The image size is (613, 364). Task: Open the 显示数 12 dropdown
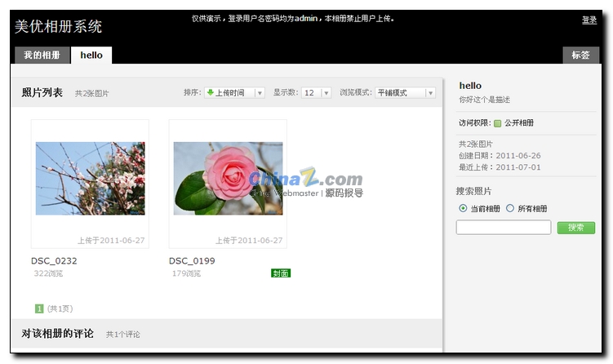click(316, 93)
